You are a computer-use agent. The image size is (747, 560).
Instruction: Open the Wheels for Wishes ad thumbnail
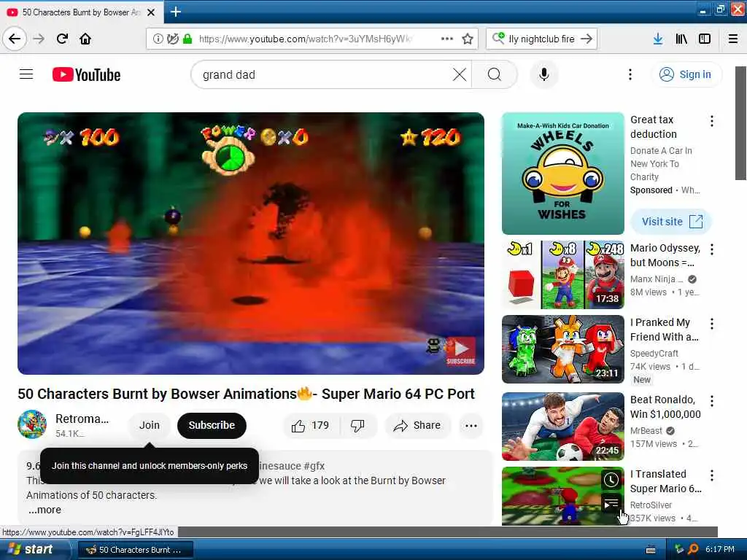click(562, 174)
